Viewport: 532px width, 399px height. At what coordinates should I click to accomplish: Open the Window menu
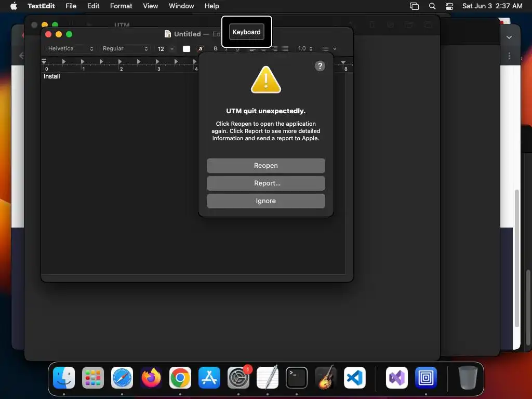point(181,6)
